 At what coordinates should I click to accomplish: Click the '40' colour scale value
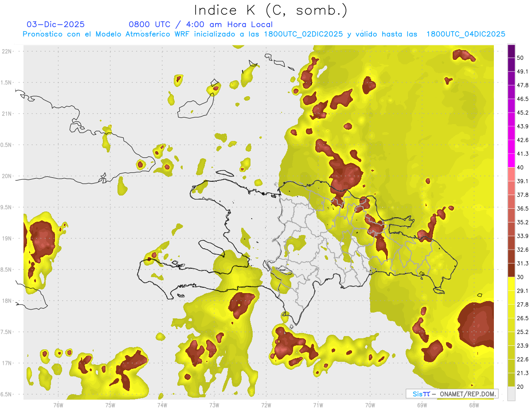pyautogui.click(x=520, y=167)
